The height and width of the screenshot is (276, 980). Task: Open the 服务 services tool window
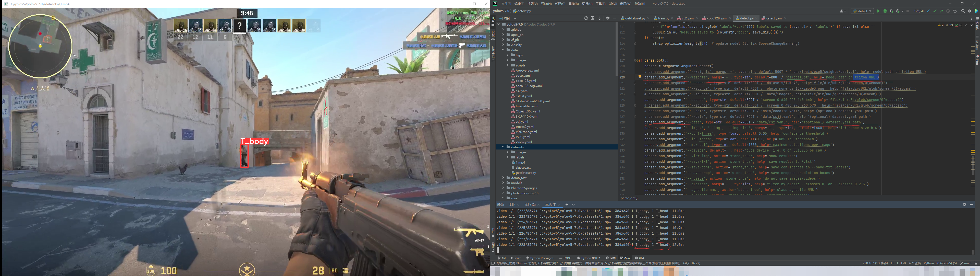(x=640, y=258)
